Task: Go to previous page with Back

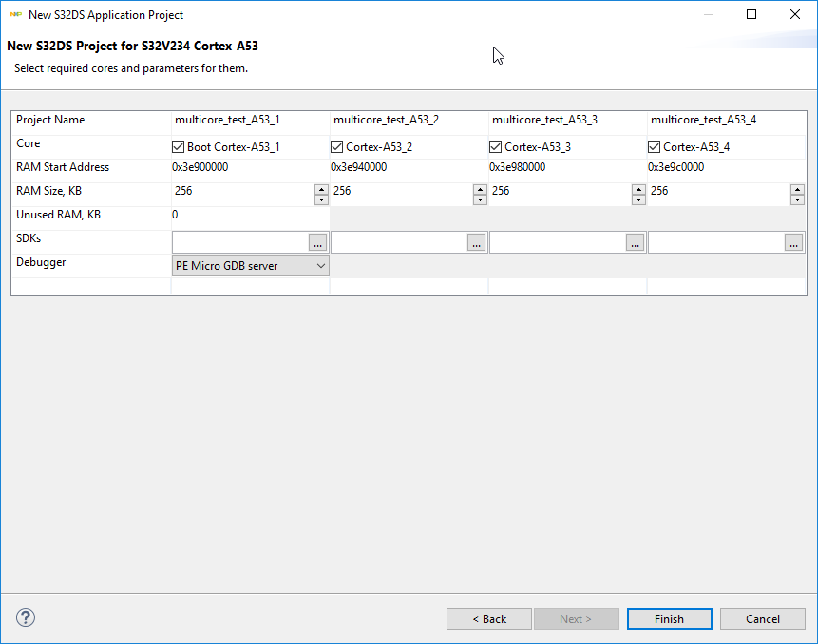Action: [x=489, y=618]
